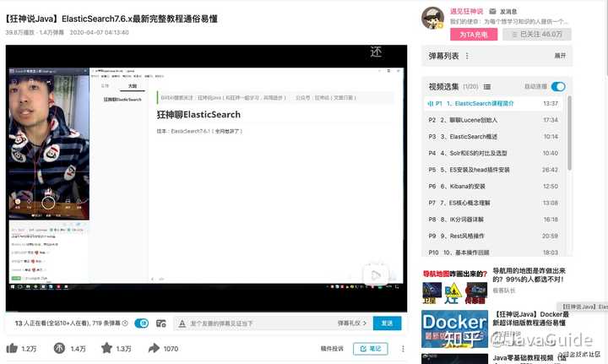Open uploader name 遇见狂神说
608x364 pixels.
(466, 11)
